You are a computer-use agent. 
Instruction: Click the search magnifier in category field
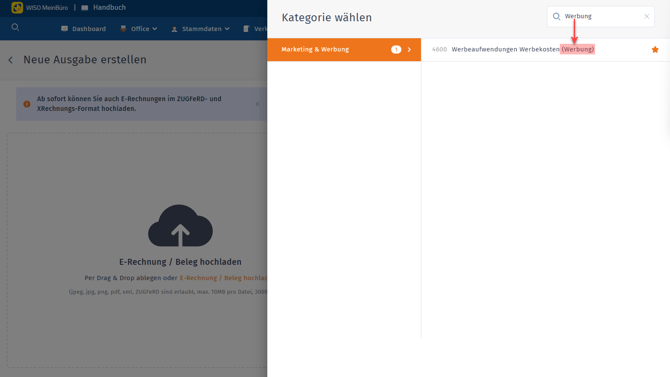tap(556, 16)
